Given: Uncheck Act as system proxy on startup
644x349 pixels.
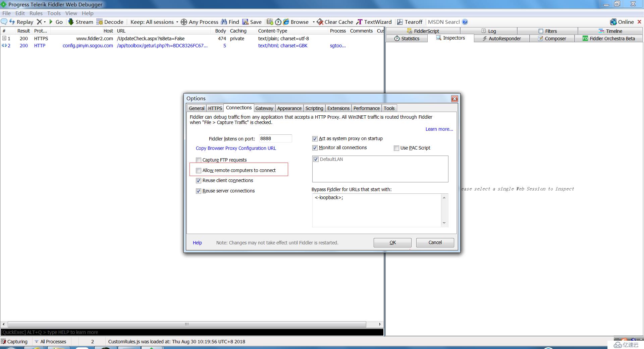Looking at the screenshot, I should (315, 139).
